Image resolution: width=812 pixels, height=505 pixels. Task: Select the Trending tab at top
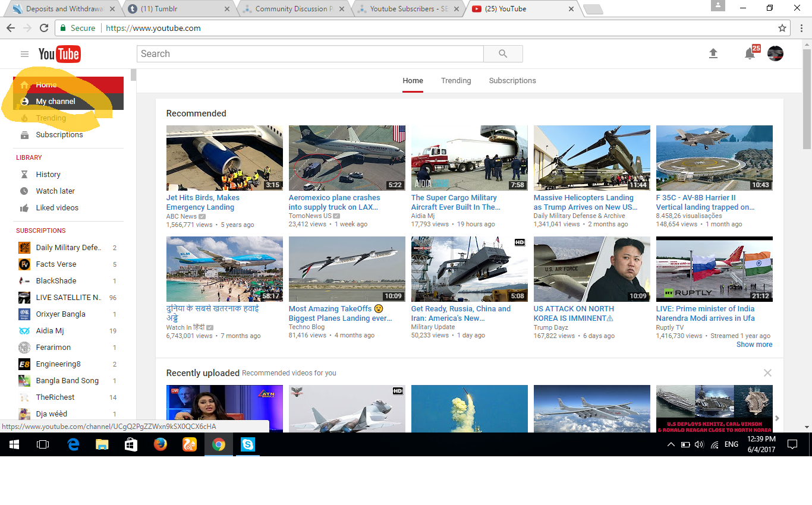(456, 81)
